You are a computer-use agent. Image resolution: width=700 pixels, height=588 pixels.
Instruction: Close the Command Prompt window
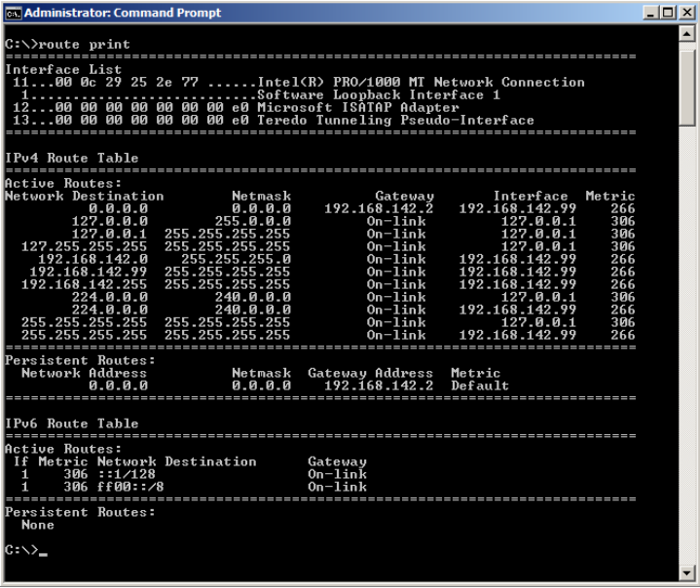click(x=686, y=13)
